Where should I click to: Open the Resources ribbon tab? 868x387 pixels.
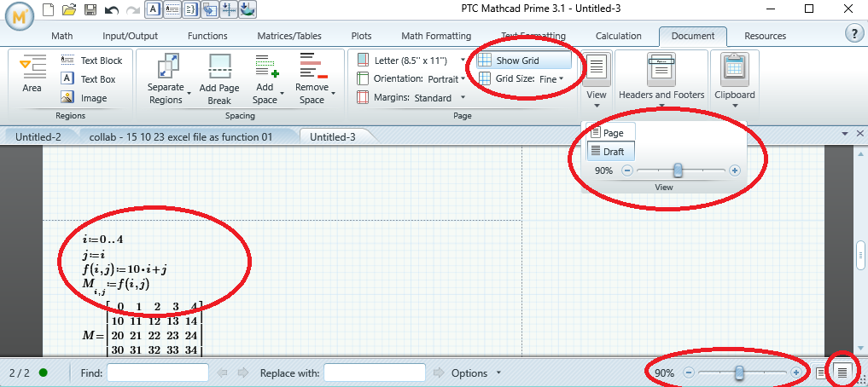[765, 36]
